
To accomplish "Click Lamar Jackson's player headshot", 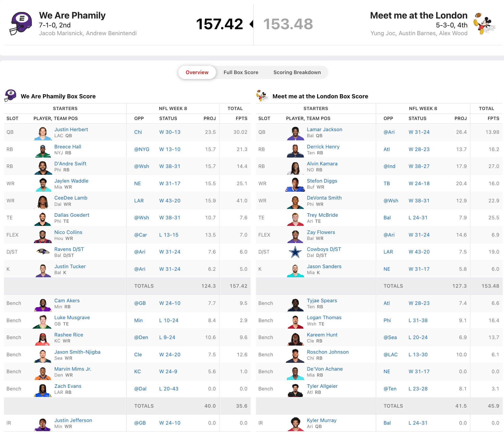I will point(295,133).
